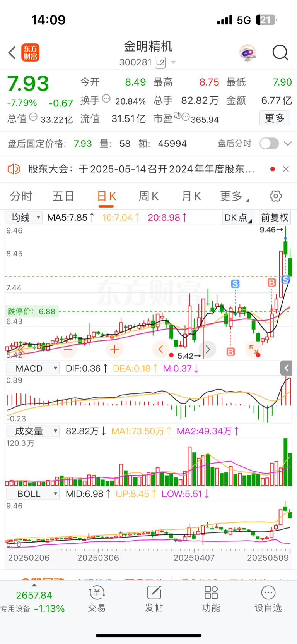Switch to the 分时 tab
Viewport: 297px width, 644px height.
pyautogui.click(x=21, y=196)
